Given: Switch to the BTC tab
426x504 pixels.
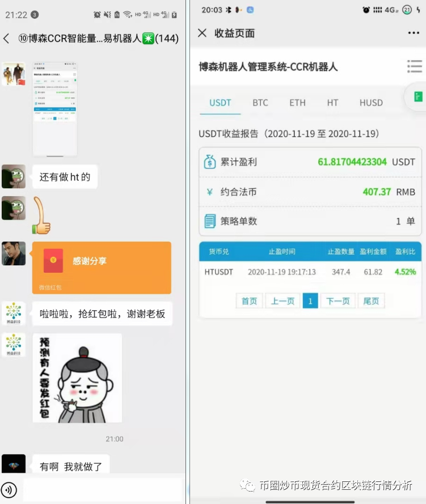Looking at the screenshot, I should click(260, 103).
